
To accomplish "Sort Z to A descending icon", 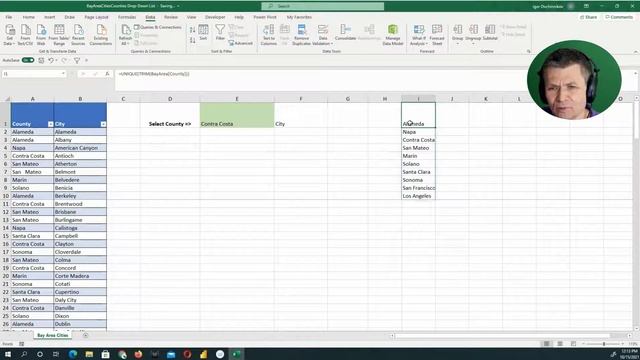I will (192, 40).
